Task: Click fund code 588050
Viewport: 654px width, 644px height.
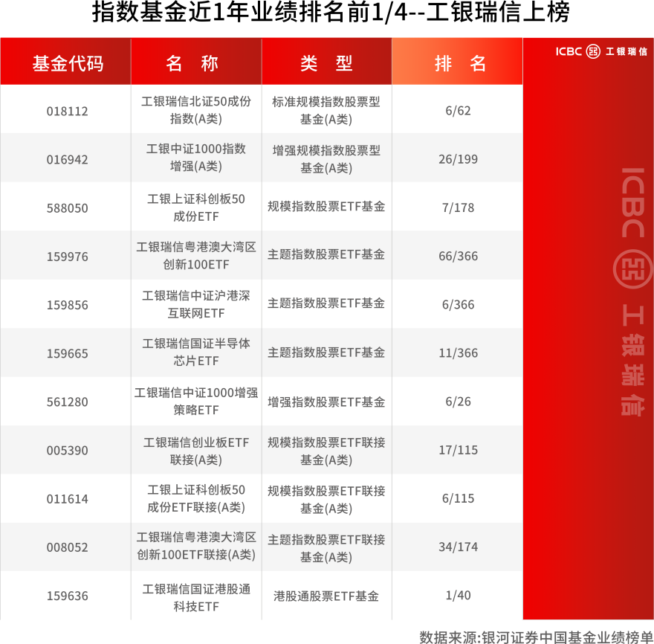Action: pyautogui.click(x=67, y=207)
